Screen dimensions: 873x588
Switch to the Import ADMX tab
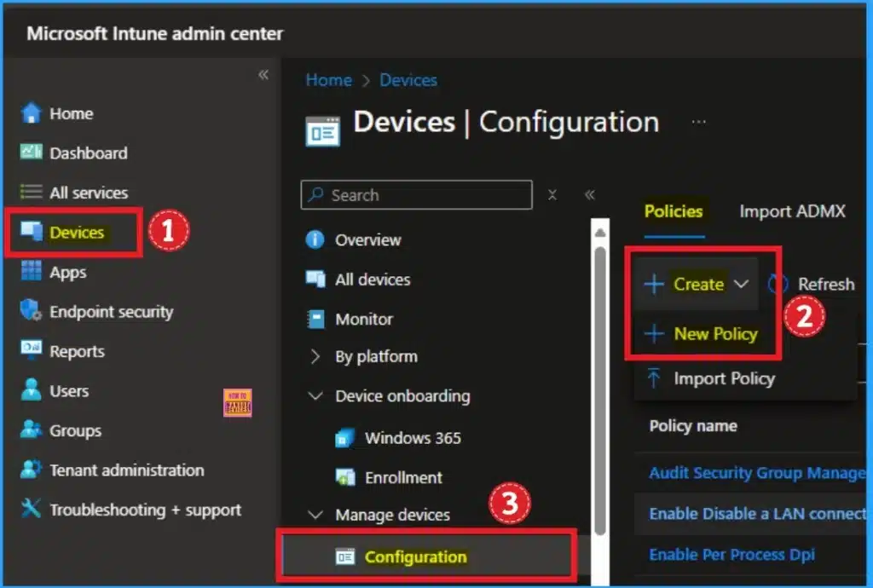[791, 211]
